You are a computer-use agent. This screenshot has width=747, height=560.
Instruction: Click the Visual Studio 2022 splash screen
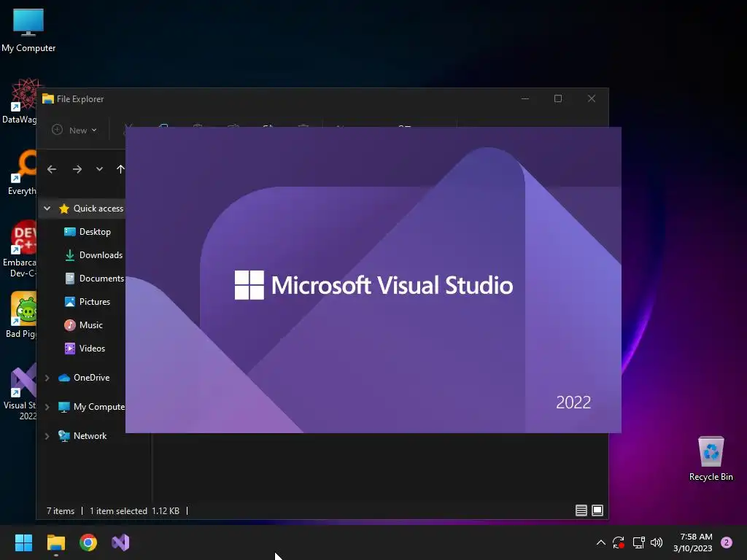tap(373, 280)
